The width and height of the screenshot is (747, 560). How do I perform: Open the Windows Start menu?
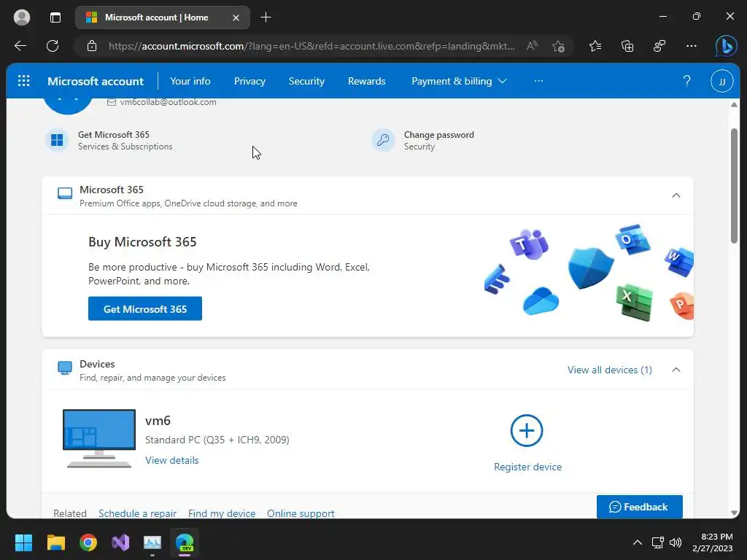[x=23, y=542]
